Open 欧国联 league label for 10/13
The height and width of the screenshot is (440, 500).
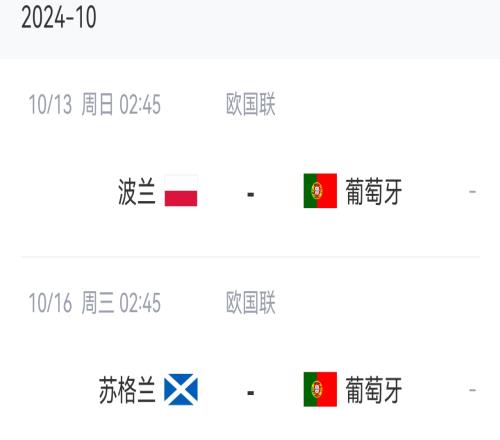(251, 104)
